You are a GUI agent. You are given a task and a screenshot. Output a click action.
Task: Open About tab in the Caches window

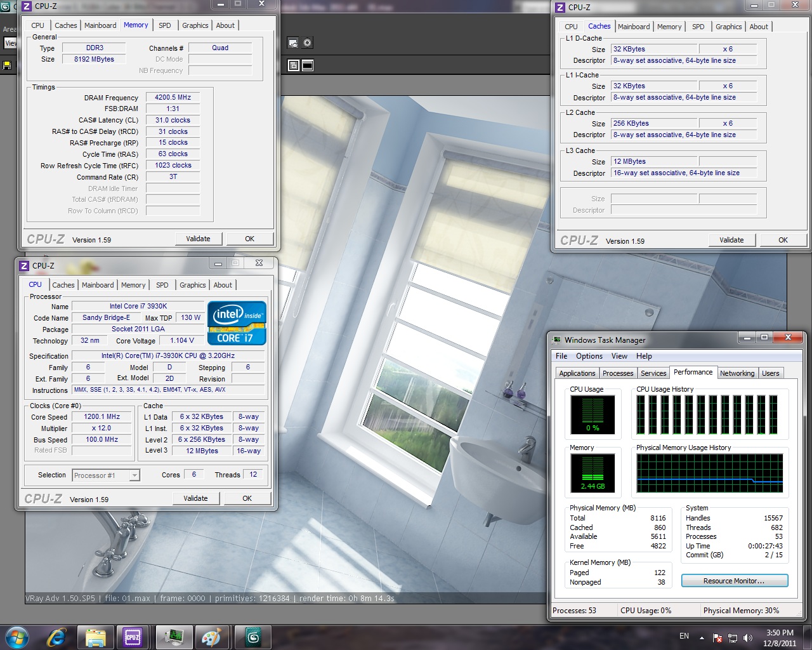coord(759,27)
